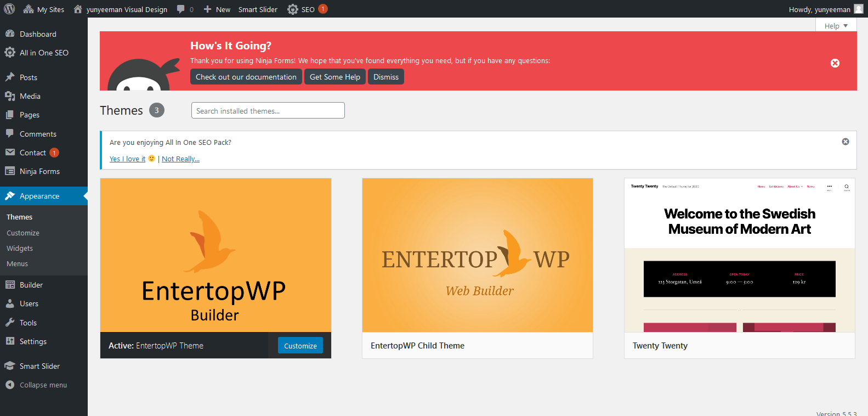Click the search installed themes field
The image size is (868, 416).
[268, 110]
